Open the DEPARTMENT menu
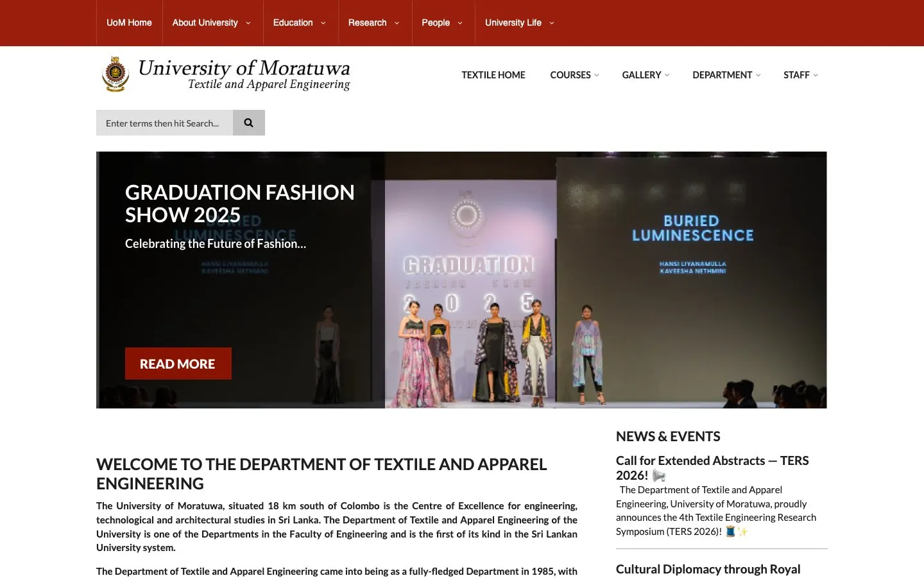Viewport: 924px width, 578px height. pos(722,75)
